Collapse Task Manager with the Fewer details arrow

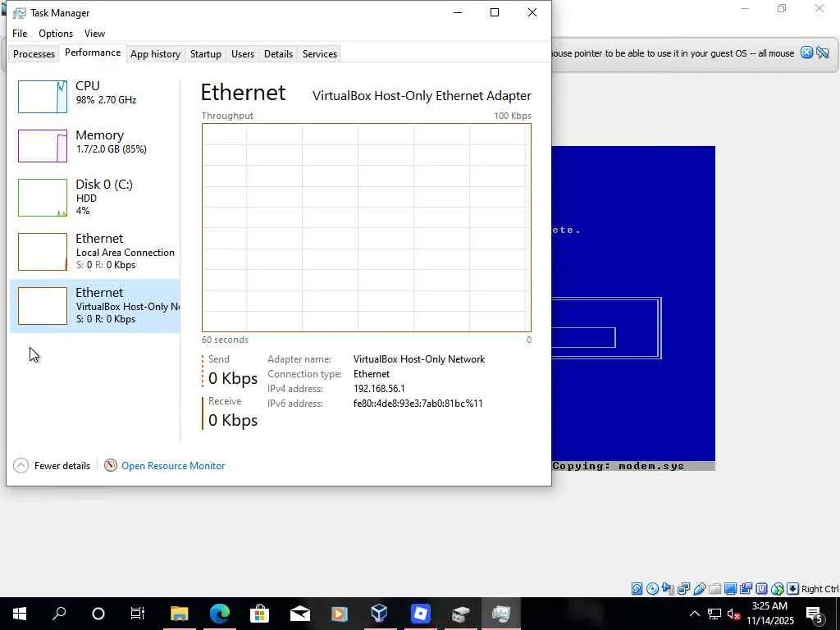tap(21, 466)
